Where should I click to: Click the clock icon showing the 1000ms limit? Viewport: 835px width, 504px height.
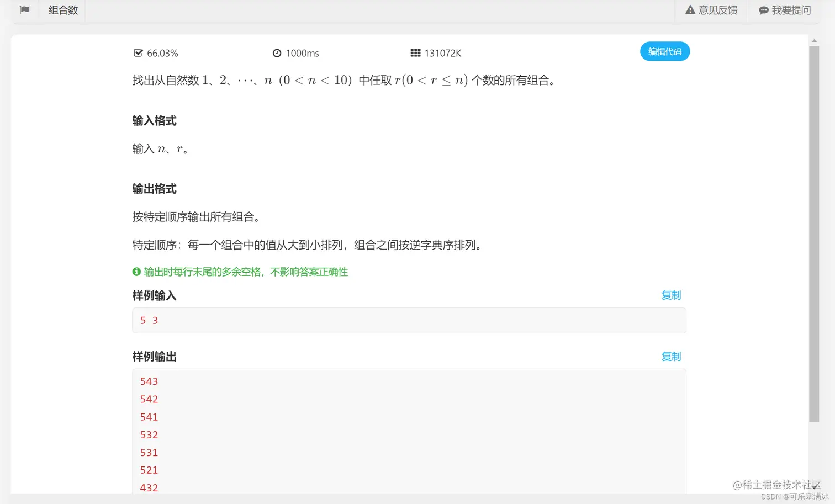277,52
